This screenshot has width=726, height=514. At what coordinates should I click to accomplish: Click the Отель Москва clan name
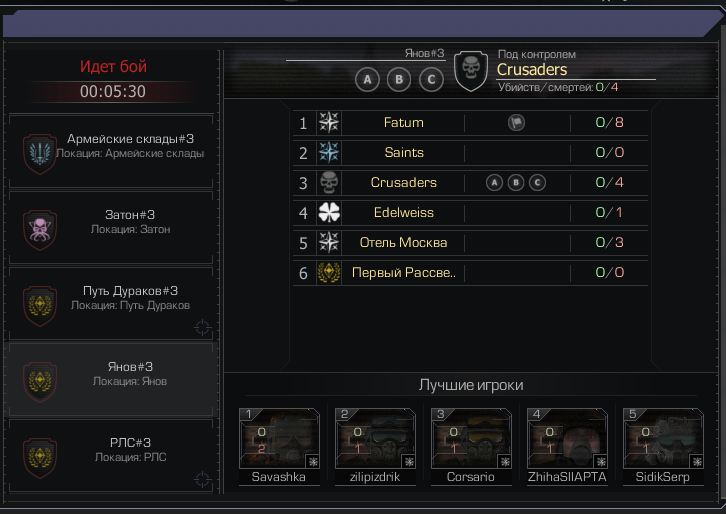click(x=403, y=243)
